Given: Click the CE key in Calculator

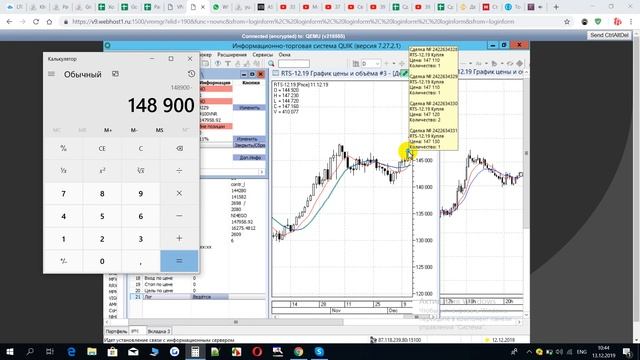Looking at the screenshot, I should [x=102, y=149].
